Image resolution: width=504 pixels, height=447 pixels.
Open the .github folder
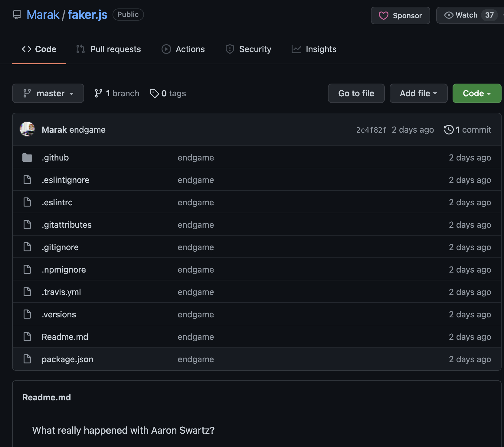tap(55, 157)
